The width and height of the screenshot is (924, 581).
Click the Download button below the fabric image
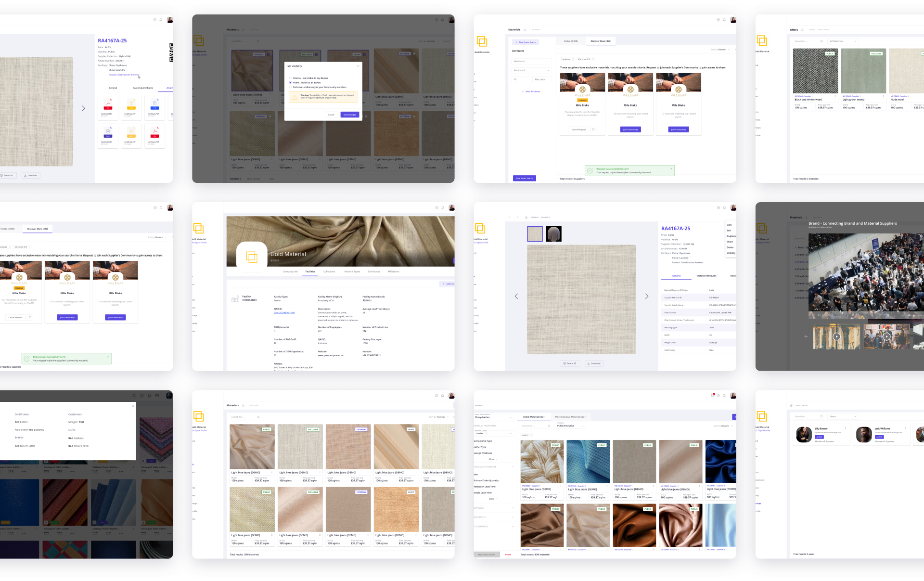(x=595, y=363)
